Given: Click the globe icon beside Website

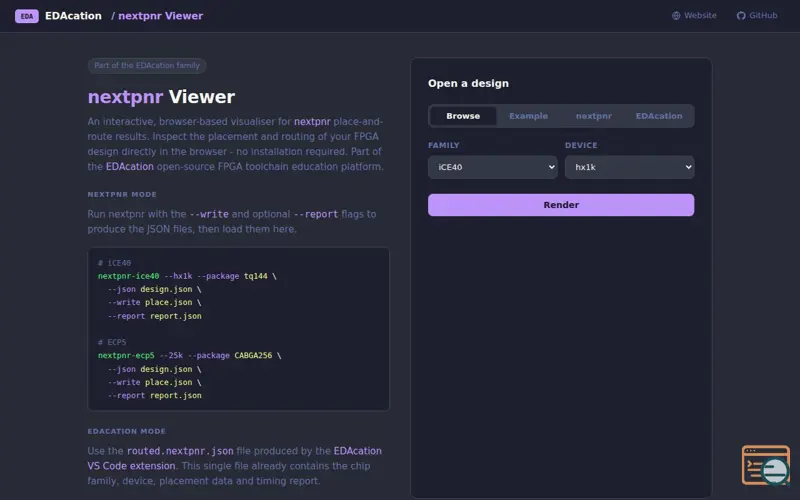Looking at the screenshot, I should coord(676,16).
